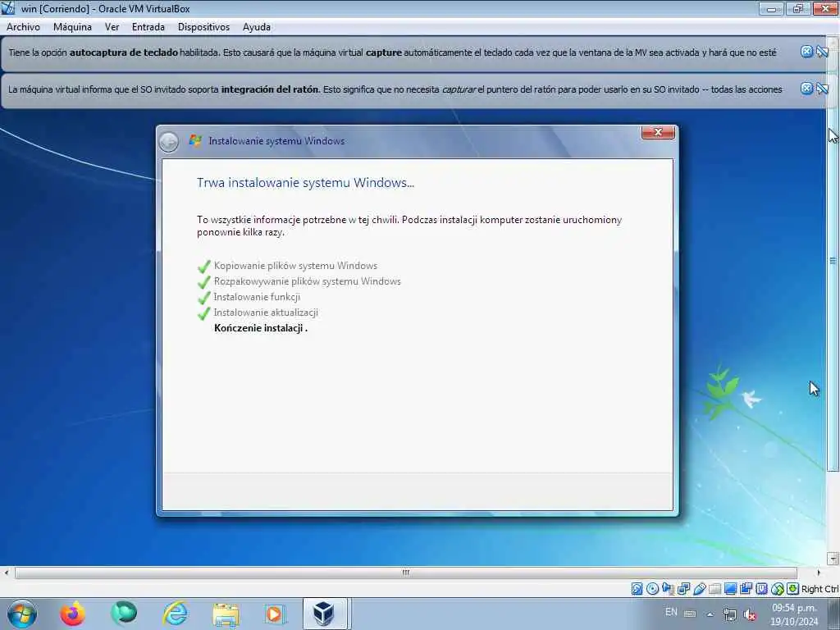Click the keyboard capture host key indicator
The width and height of the screenshot is (840, 630).
point(793,589)
